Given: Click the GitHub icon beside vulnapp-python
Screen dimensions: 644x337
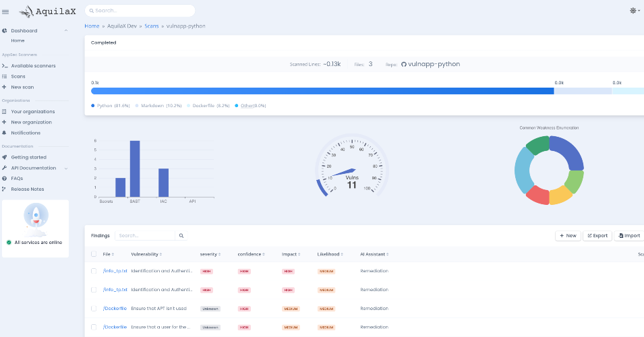Looking at the screenshot, I should [x=404, y=65].
